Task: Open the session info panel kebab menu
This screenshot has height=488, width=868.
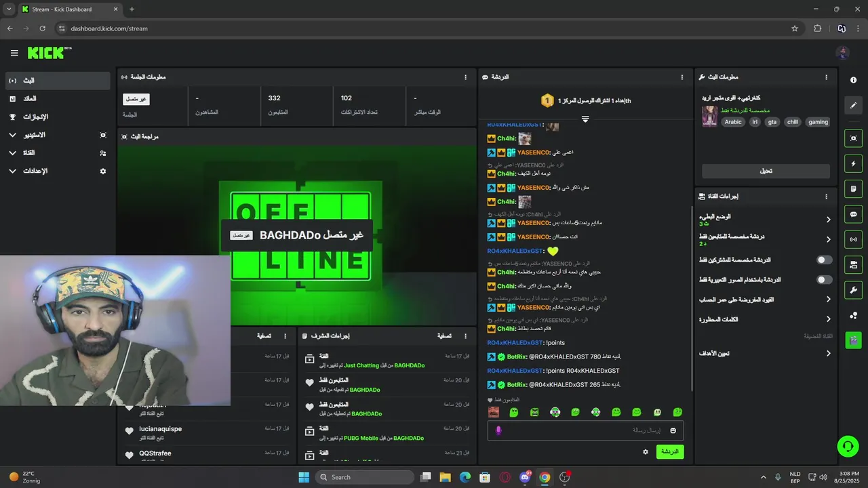Action: [x=465, y=77]
